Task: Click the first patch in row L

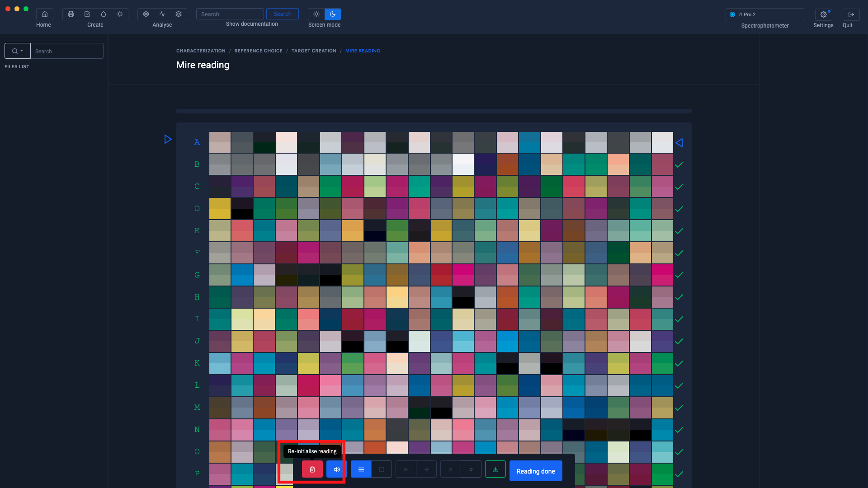Action: click(x=220, y=385)
